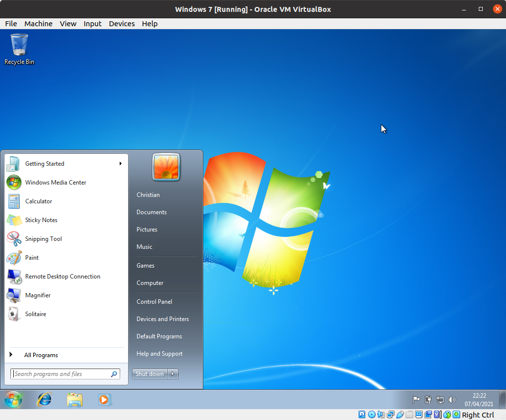Image resolution: width=506 pixels, height=420 pixels.
Task: Click the VirtualBox shared folders status icon
Action: pyautogui.click(x=409, y=414)
